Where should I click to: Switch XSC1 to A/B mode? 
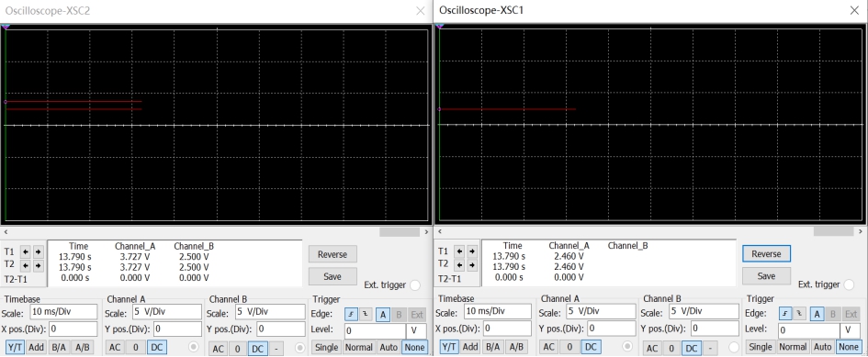click(516, 347)
